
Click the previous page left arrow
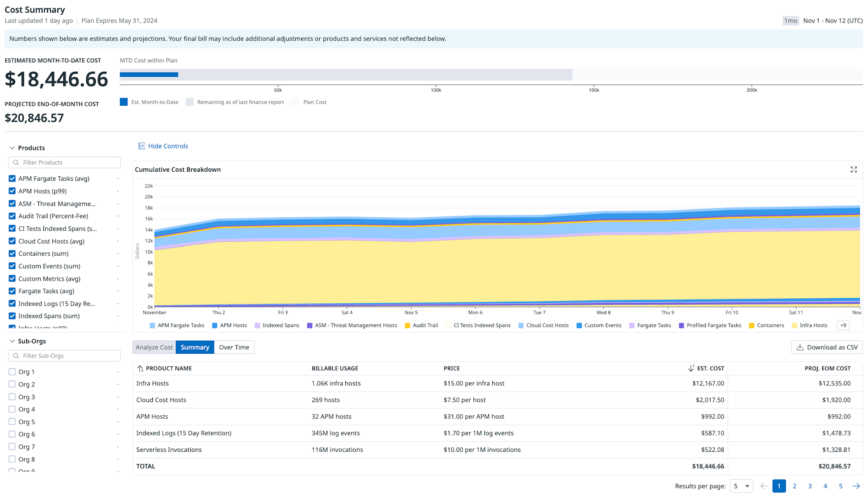(764, 486)
